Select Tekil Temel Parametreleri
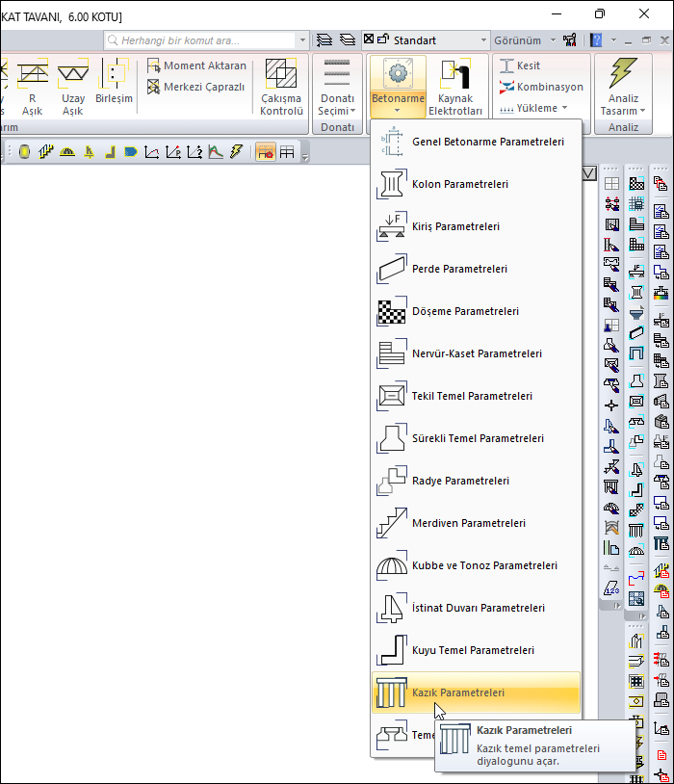674x784 pixels. [476, 396]
